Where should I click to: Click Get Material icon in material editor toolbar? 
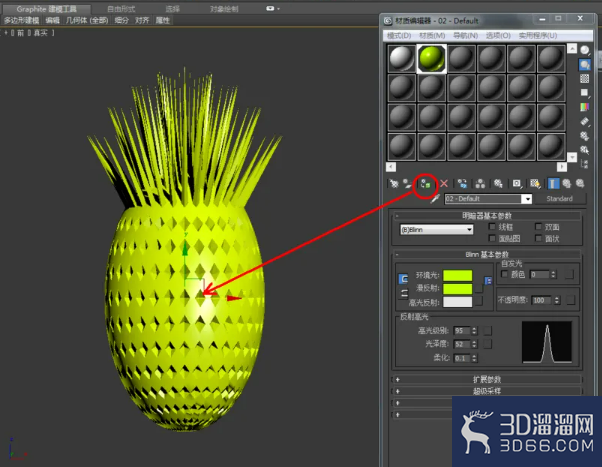point(394,184)
